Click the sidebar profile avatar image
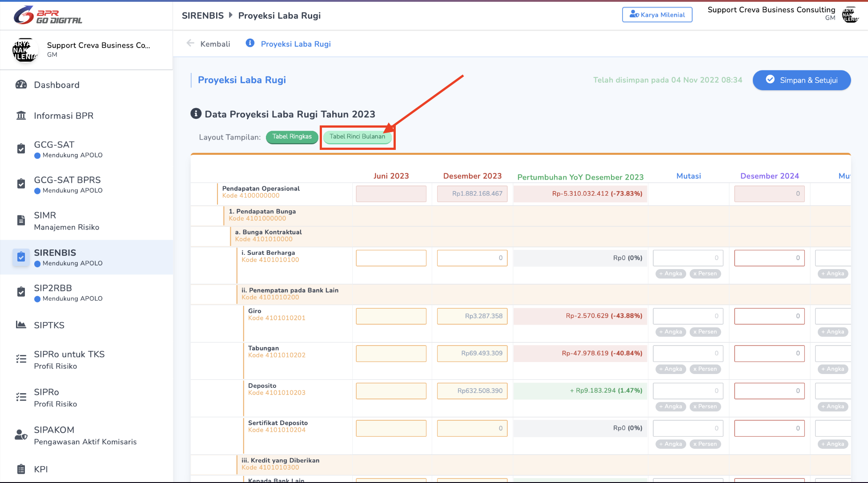 click(25, 50)
